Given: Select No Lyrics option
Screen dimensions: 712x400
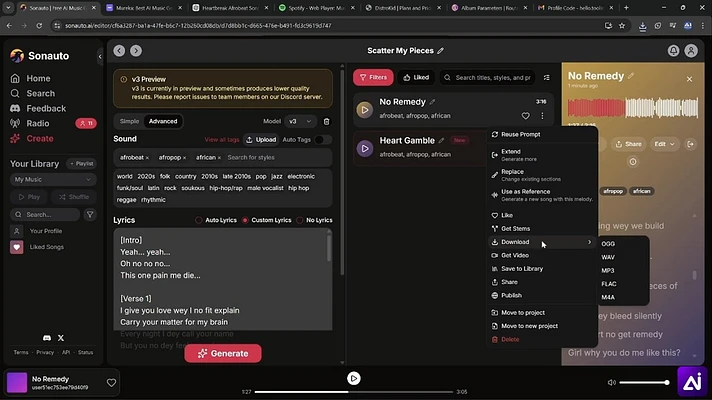Looking at the screenshot, I should (314, 220).
